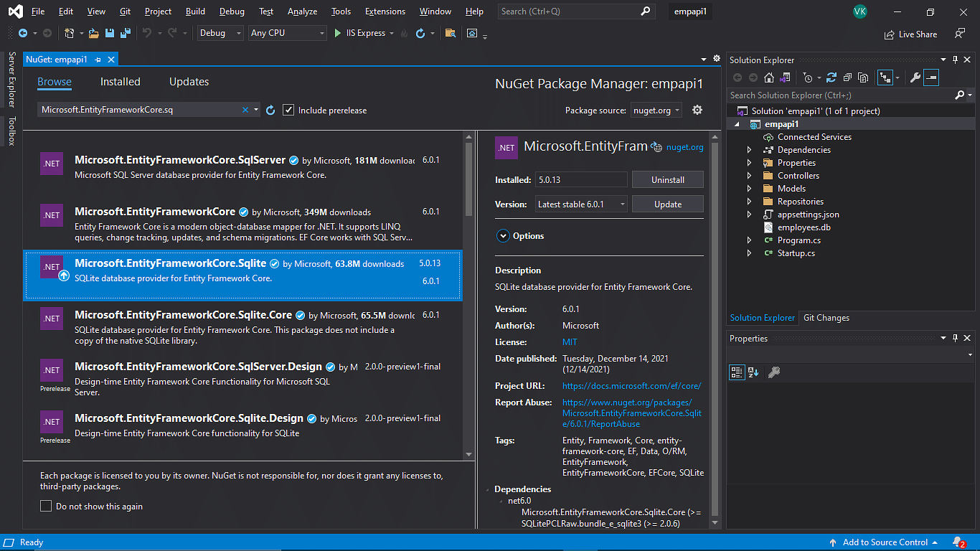
Task: Open the docs.microsoft.com Project URL link
Action: coord(632,385)
